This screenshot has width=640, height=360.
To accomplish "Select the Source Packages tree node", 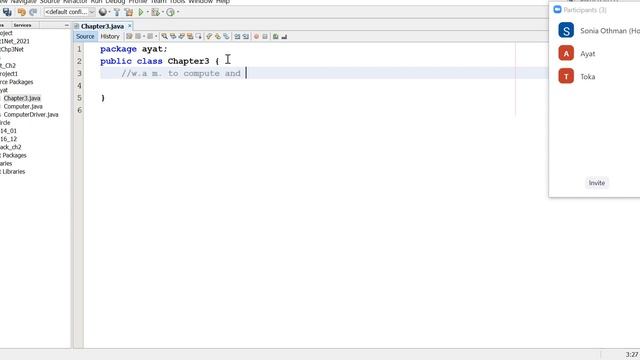I will pyautogui.click(x=16, y=82).
